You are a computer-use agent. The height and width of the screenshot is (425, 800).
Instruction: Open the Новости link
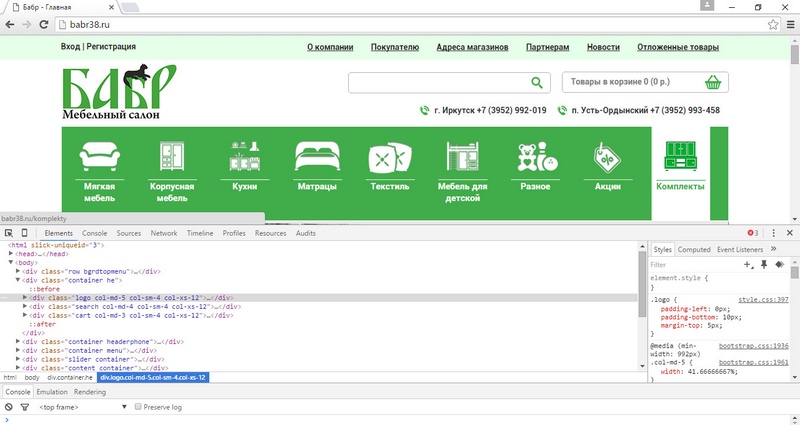pyautogui.click(x=603, y=47)
